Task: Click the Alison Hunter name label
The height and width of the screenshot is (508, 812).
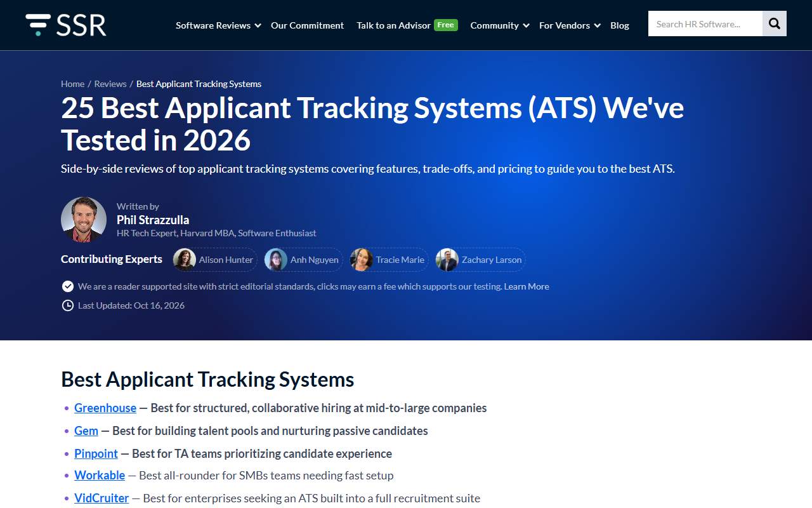Action: 226,260
